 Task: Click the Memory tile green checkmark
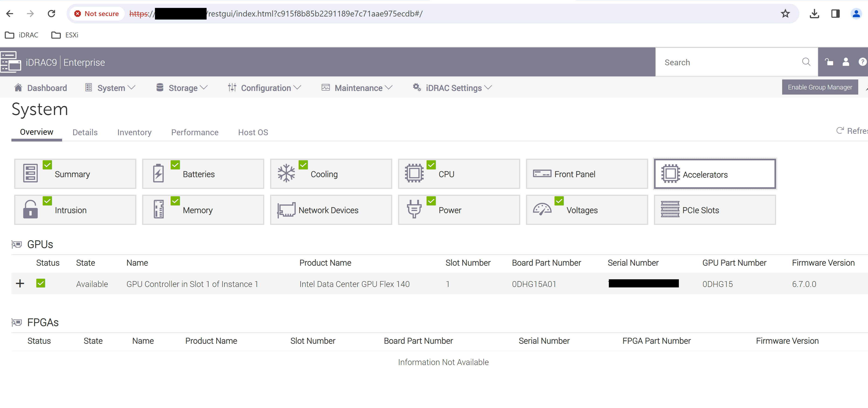175,201
